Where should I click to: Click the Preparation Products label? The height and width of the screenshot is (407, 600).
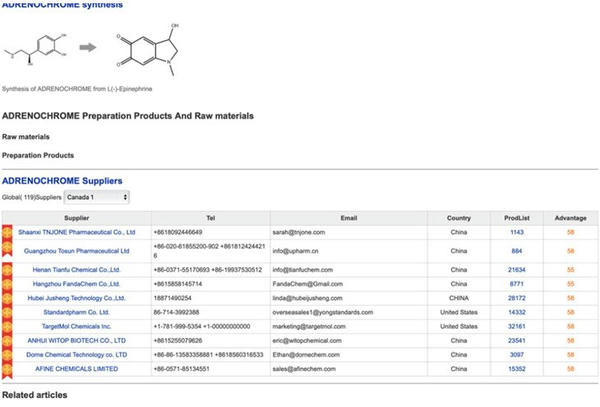[38, 155]
